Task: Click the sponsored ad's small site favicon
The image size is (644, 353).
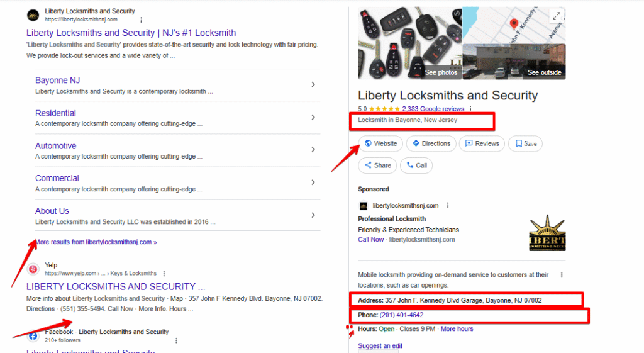Action: 364,206
